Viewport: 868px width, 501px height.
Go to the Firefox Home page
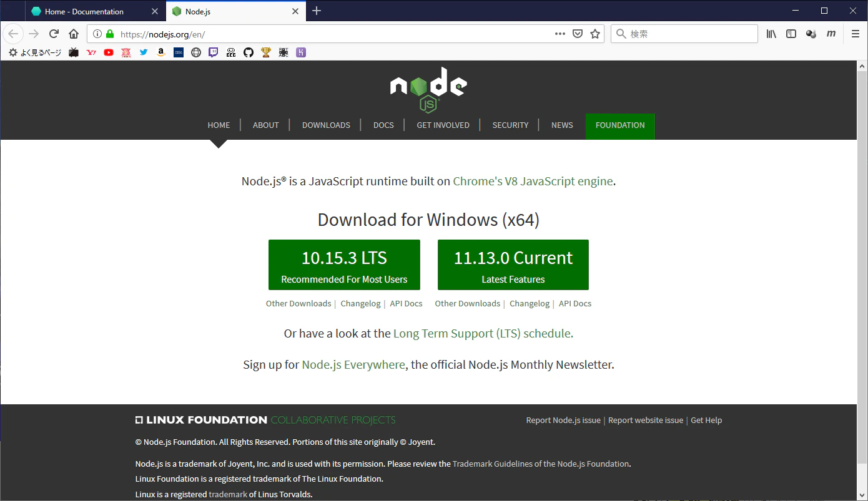click(74, 34)
